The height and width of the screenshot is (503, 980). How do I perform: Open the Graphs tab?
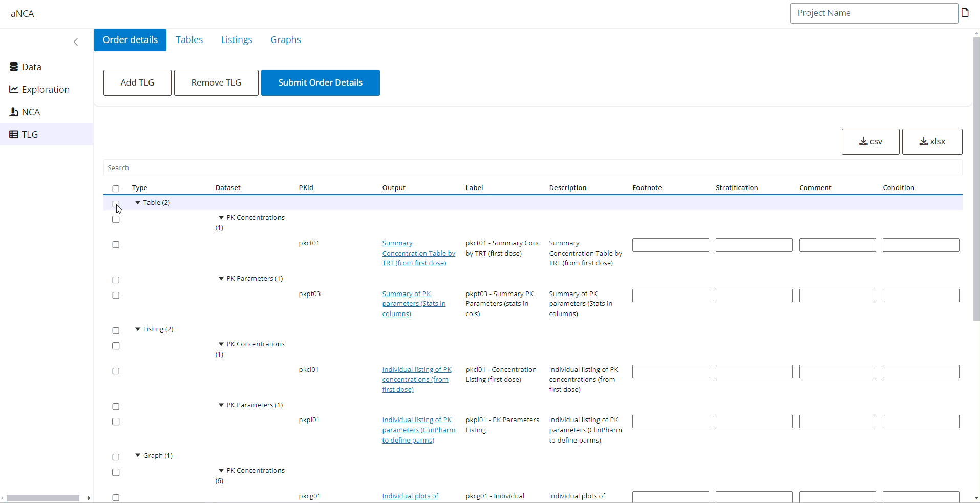click(285, 40)
